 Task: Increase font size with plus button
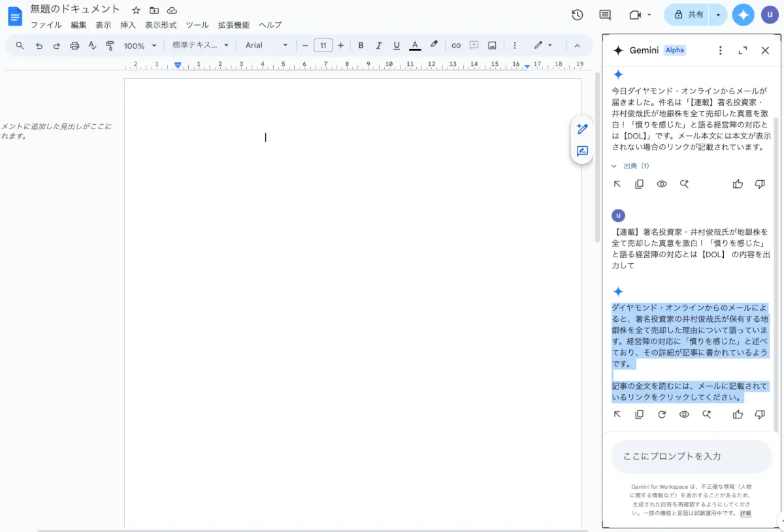(340, 46)
